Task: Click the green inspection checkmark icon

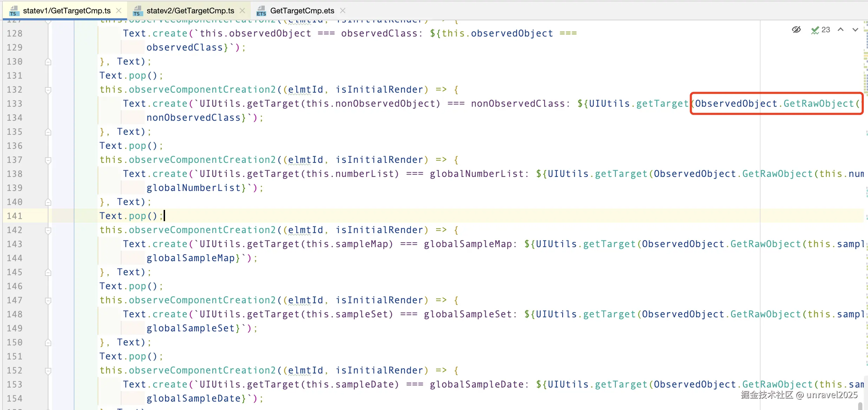Action: point(815,30)
